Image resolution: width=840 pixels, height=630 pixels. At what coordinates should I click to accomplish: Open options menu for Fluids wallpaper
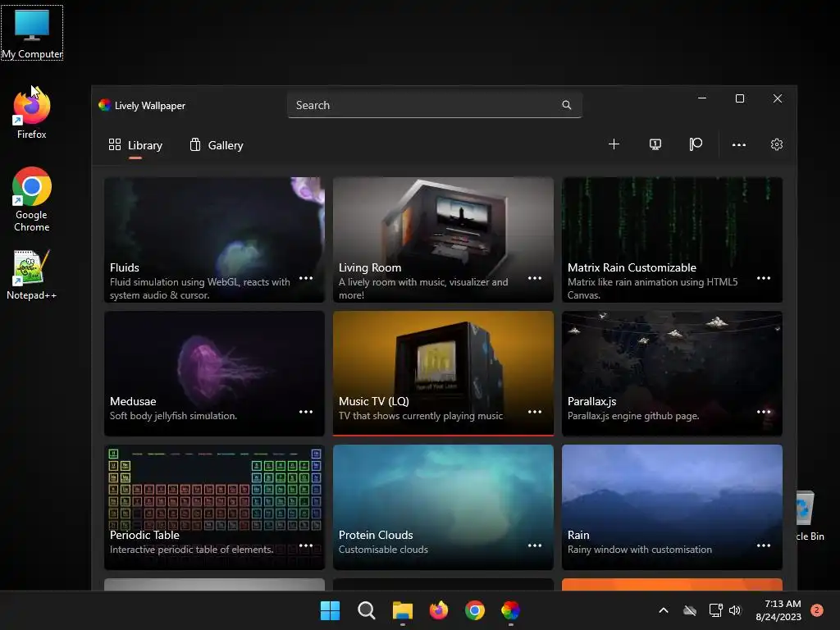[x=306, y=278]
